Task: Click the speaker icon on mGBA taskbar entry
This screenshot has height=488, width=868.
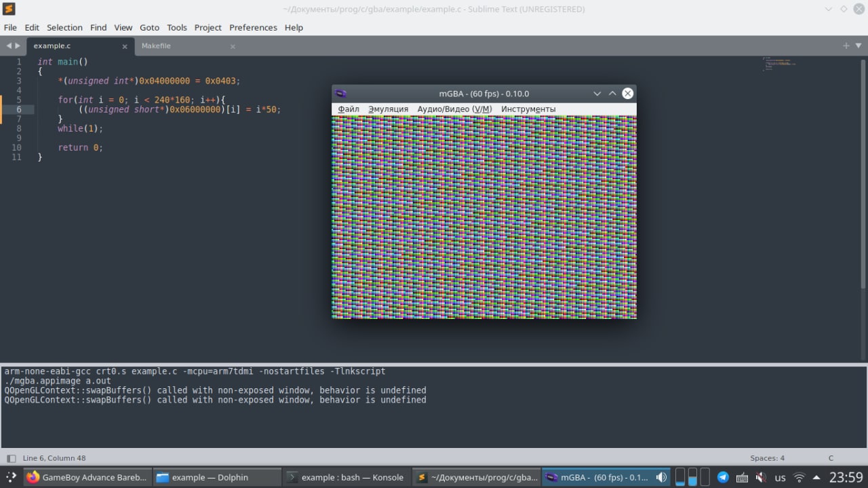Action: (660, 477)
